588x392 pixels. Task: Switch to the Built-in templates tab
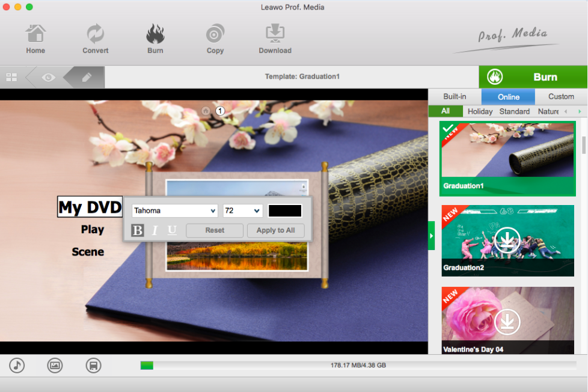coord(455,96)
